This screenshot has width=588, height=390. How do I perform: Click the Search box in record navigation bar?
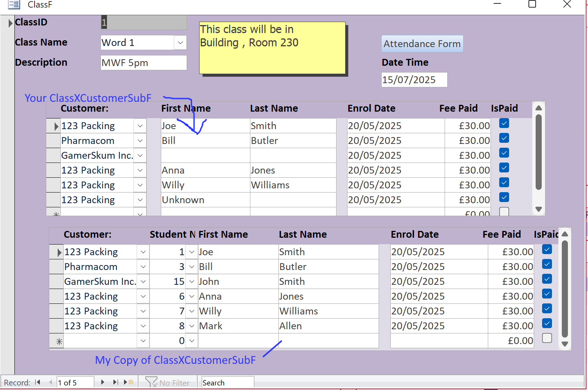pyautogui.click(x=227, y=383)
